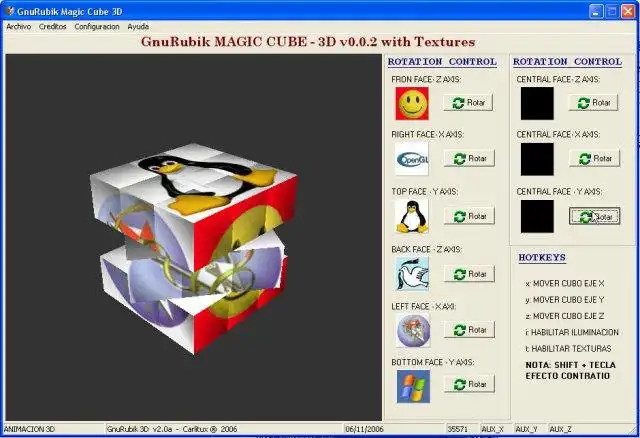Click the dove back face texture
The height and width of the screenshot is (438, 640).
coord(413,273)
